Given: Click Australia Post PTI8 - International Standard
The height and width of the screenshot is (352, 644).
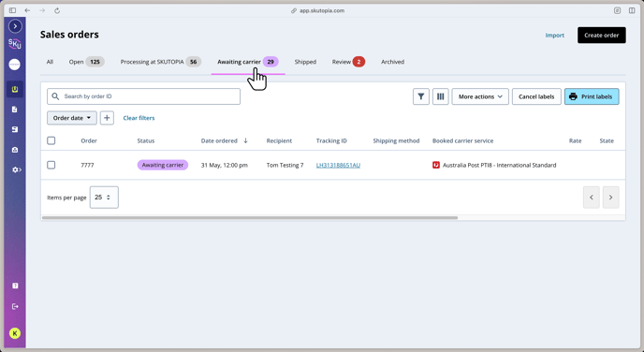Looking at the screenshot, I should click(x=500, y=165).
